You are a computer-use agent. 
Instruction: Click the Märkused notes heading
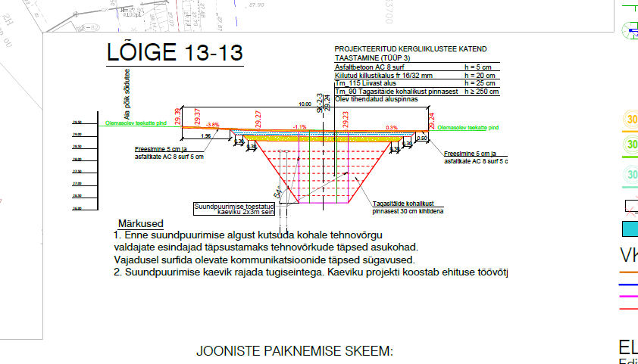point(141,224)
